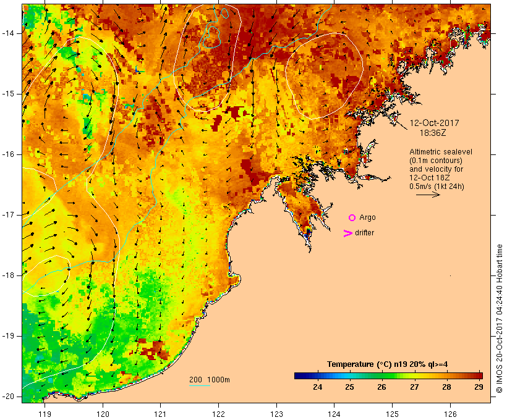507x420 pixels.
Task: Click the longitude axis label 119
Action: (45, 414)
